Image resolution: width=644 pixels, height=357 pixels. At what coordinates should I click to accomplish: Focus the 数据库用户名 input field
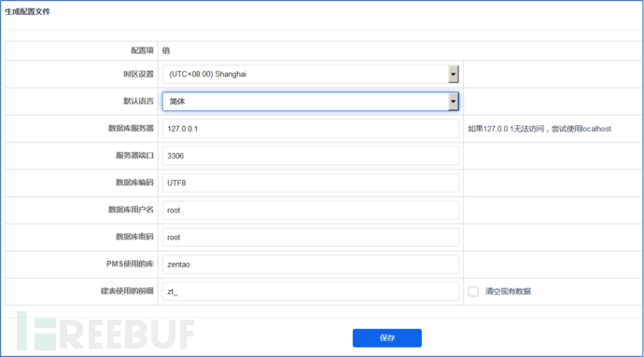(311, 210)
